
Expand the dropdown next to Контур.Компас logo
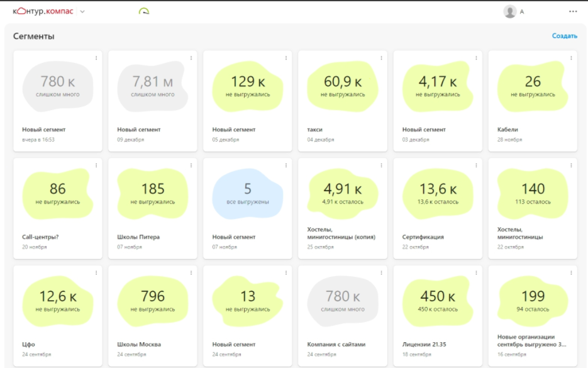click(x=82, y=11)
